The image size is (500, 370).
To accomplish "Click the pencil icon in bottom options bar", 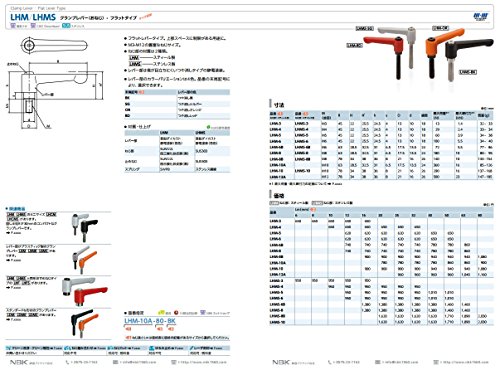I will pyautogui.click(x=192, y=348).
